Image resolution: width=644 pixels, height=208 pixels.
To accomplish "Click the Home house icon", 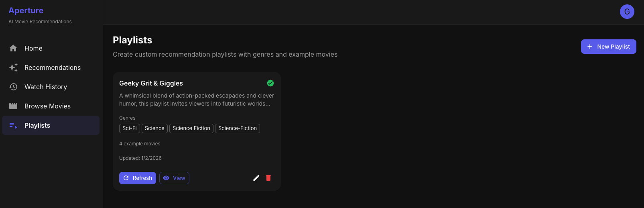I will coord(13,48).
